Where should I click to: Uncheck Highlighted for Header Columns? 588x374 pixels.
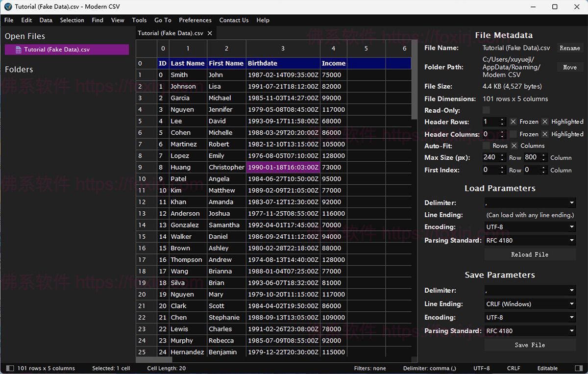545,134
